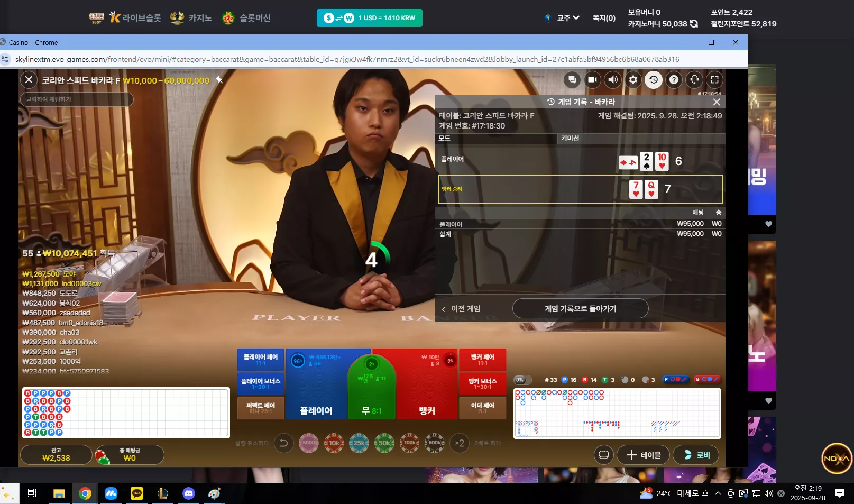Open game settings gear icon
Viewport: 854px width, 504px height.
pos(633,80)
